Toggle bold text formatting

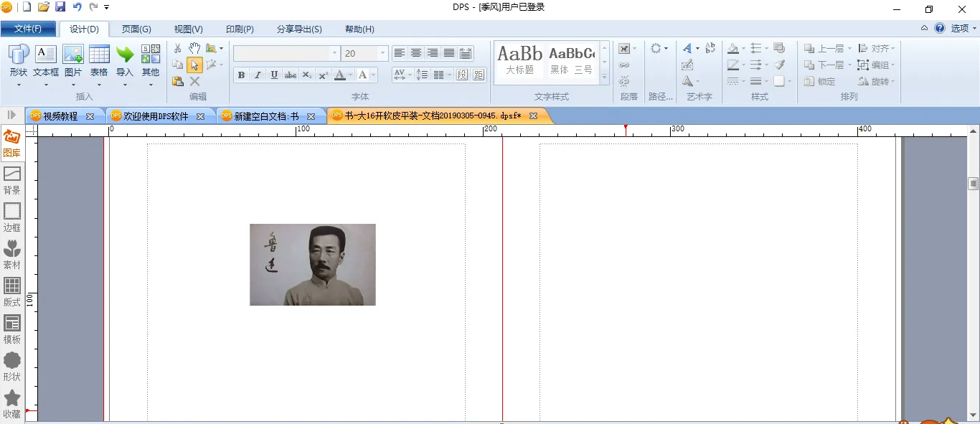point(241,75)
